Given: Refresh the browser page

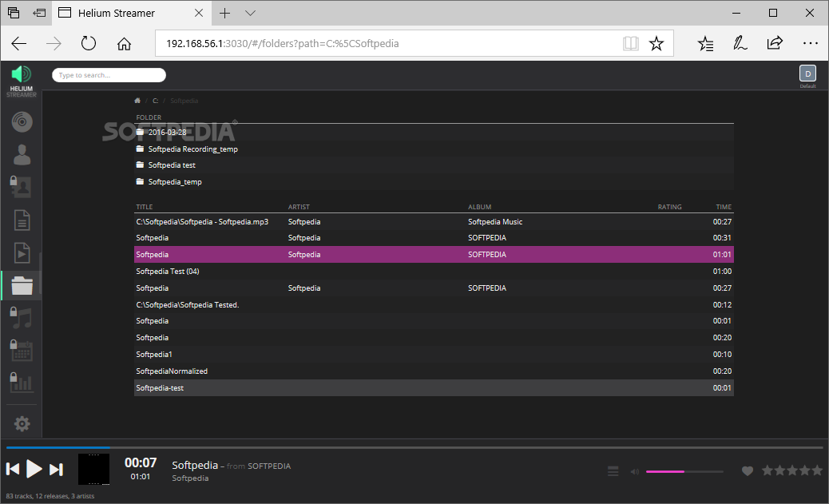Looking at the screenshot, I should [89, 43].
